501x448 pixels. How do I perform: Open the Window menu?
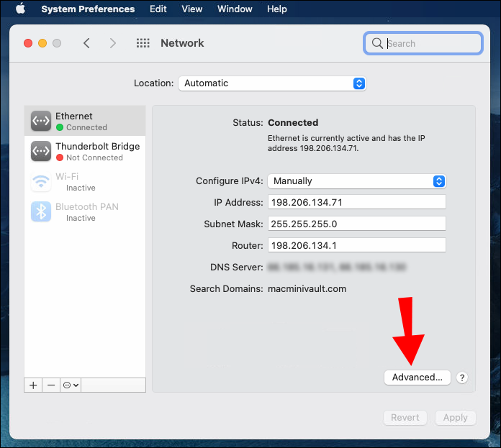[x=235, y=9]
